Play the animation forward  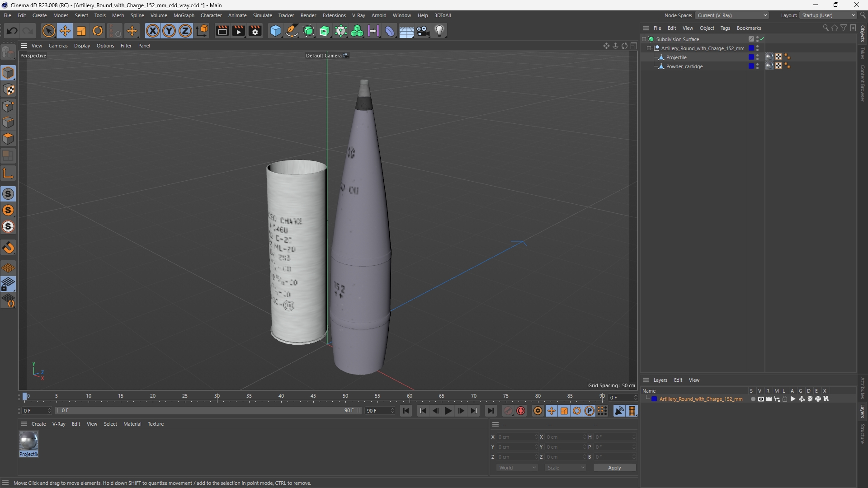click(x=448, y=411)
